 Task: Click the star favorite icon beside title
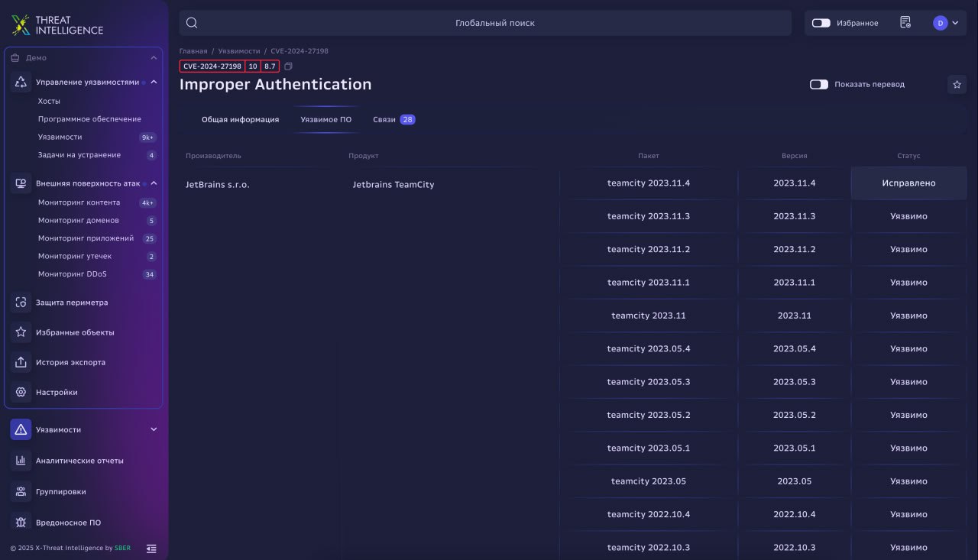pos(957,85)
